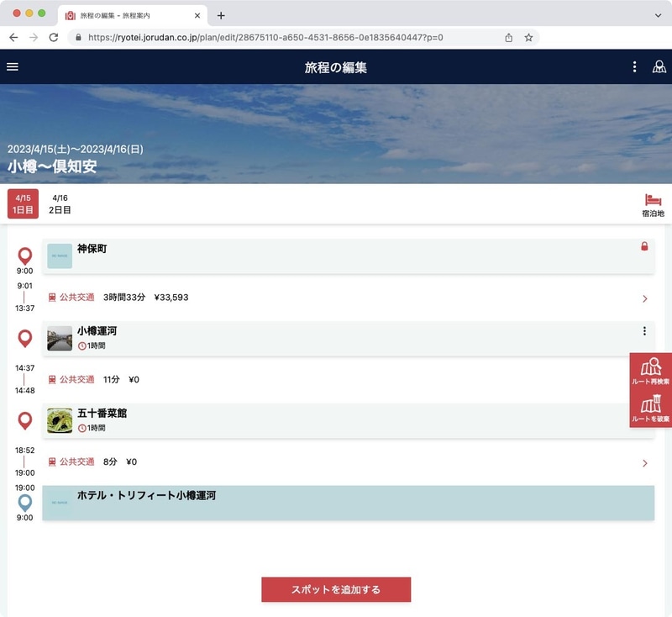Click the 18:52 departure time
Viewport: 672px width, 617px height.
[25, 451]
